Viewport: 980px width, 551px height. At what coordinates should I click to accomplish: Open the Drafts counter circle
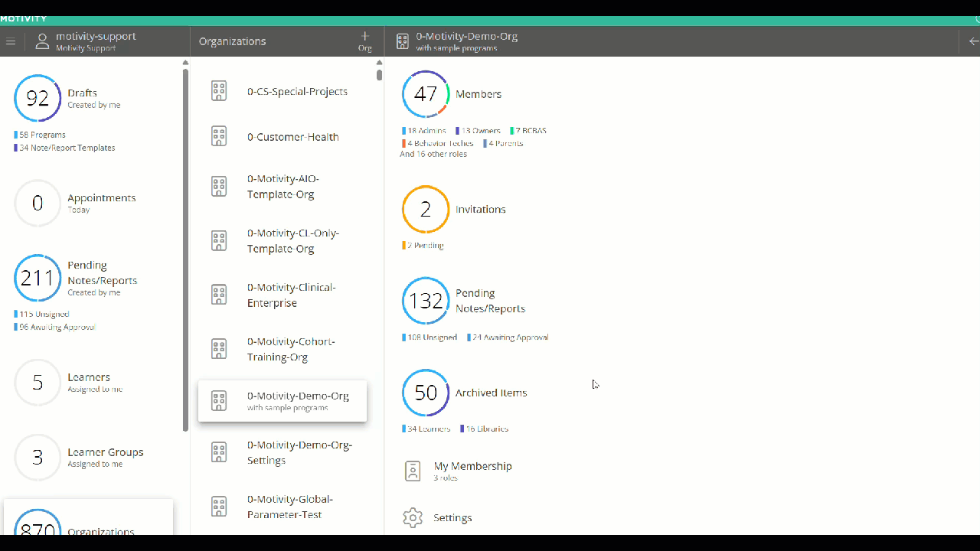pos(37,98)
